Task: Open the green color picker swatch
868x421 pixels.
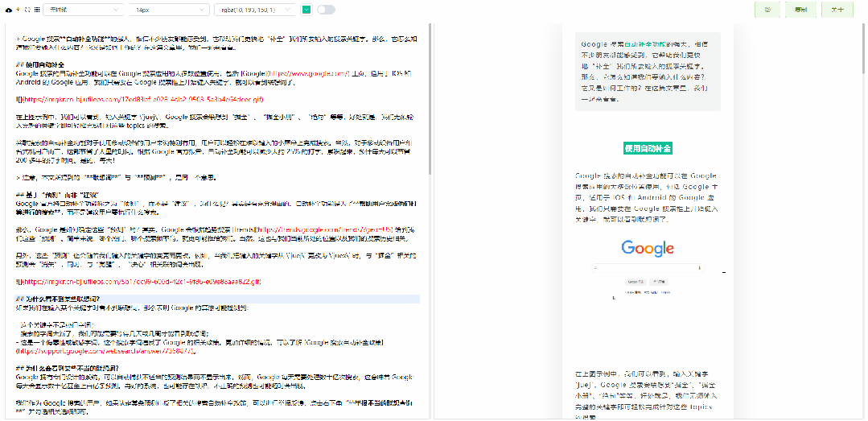Action: tap(306, 10)
